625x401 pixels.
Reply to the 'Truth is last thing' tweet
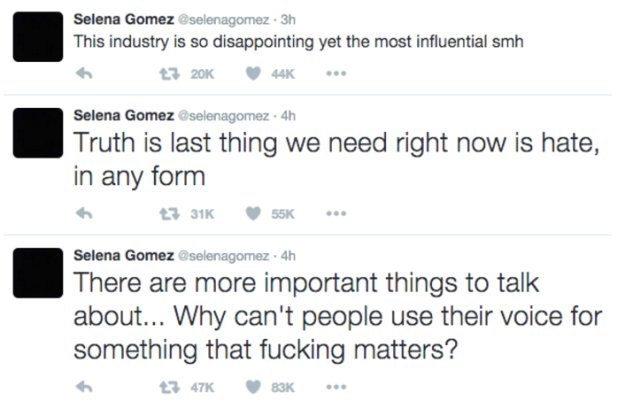click(85, 213)
